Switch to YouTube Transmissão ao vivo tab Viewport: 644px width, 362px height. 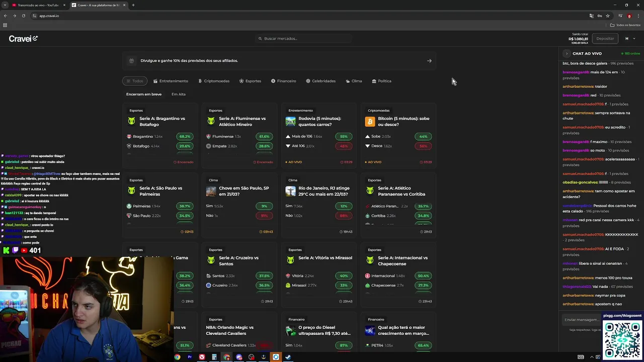pos(38,5)
